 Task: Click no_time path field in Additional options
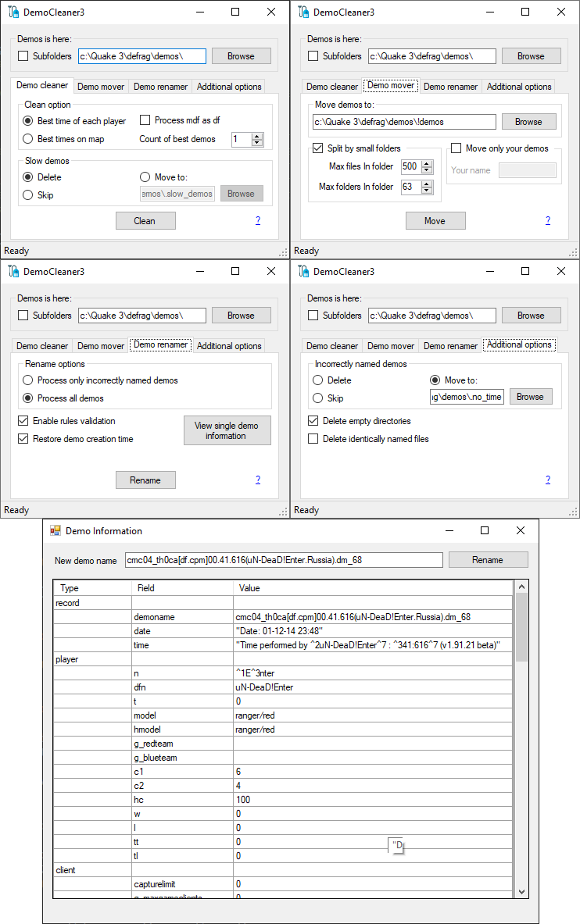coord(466,397)
